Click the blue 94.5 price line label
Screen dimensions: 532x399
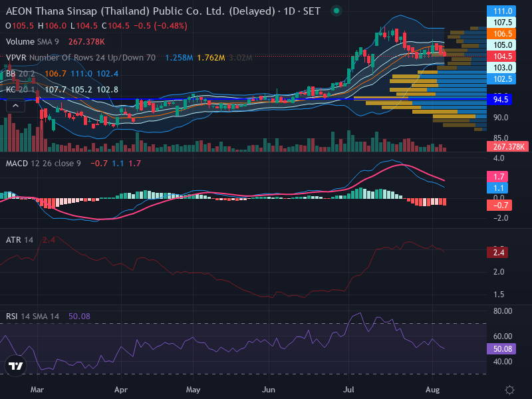coord(499,99)
